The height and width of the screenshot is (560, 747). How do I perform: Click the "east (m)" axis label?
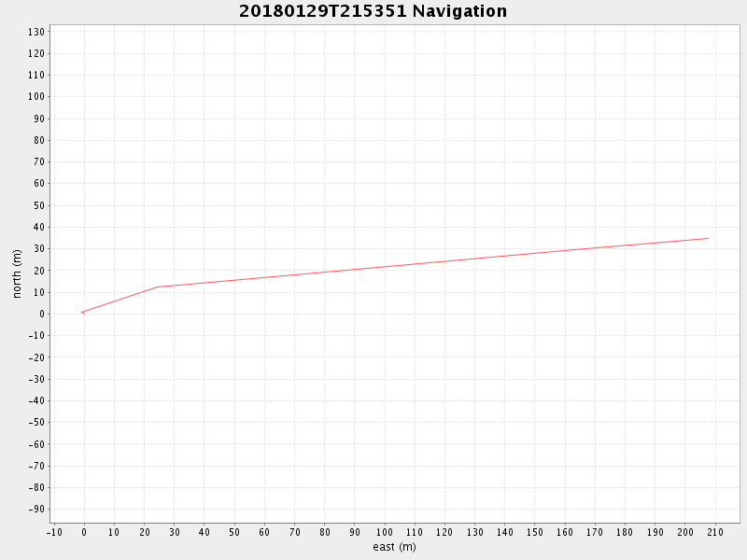pos(394,547)
